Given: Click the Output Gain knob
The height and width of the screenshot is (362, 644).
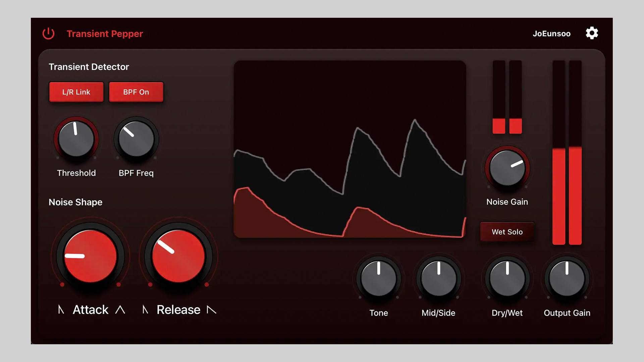Looking at the screenshot, I should coord(567,279).
